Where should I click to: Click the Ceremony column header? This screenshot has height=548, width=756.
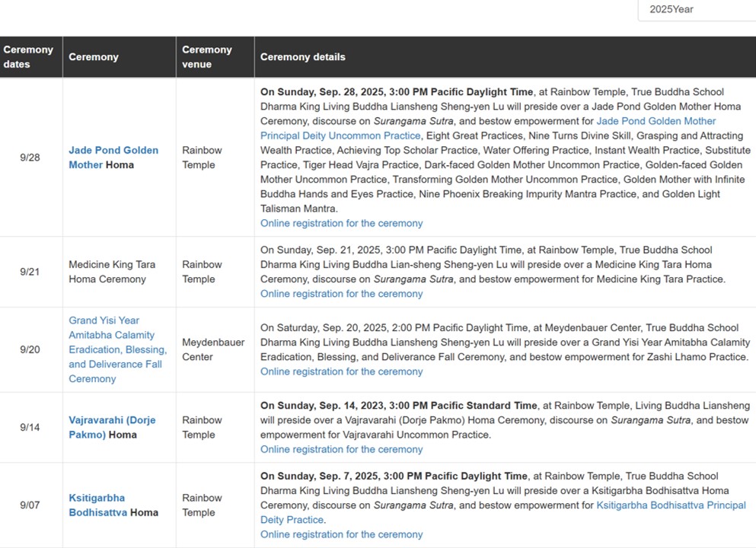point(119,57)
